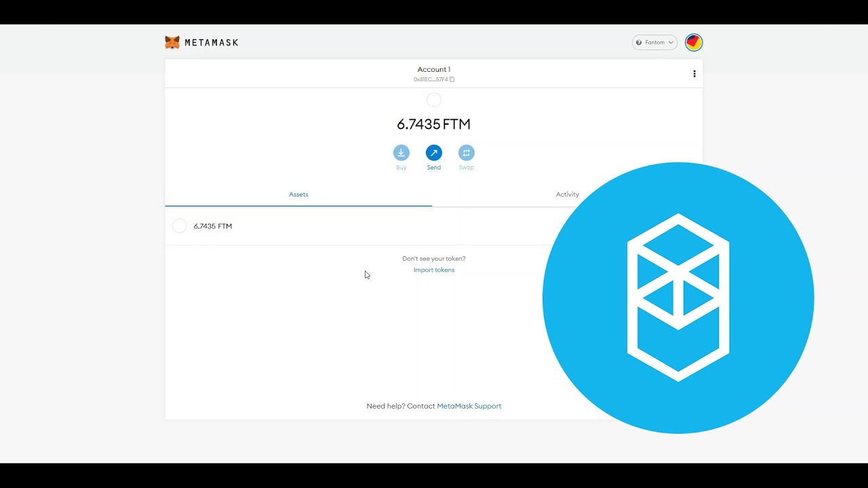The height and width of the screenshot is (488, 868).
Task: Click the METAMASK wordmark text
Action: 212,43
